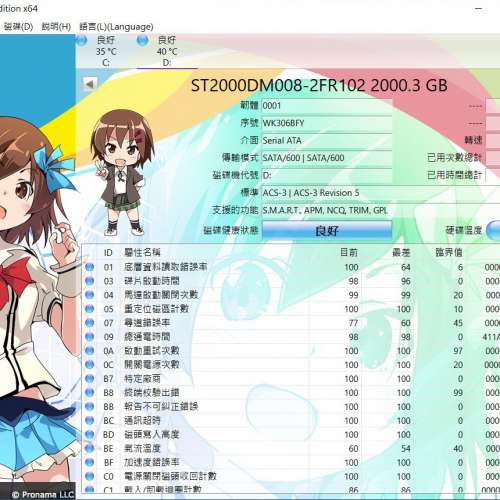
Task: Click threshold value 97 in 啟動重試次數 row
Action: click(x=458, y=351)
